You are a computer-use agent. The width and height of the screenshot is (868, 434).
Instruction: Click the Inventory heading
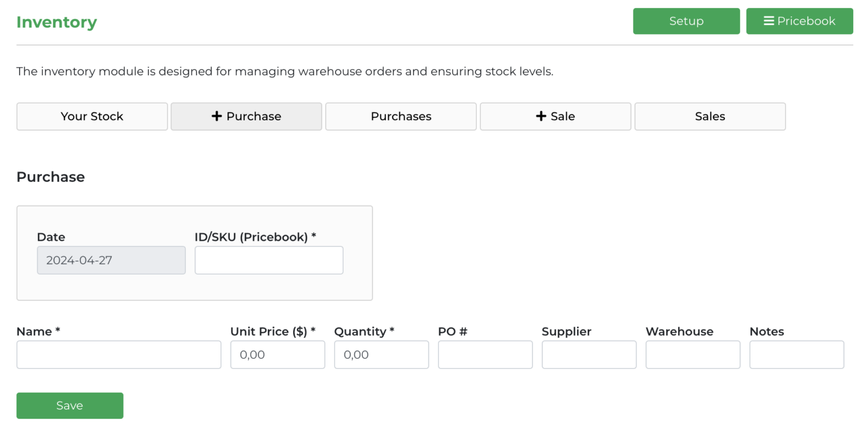(57, 22)
